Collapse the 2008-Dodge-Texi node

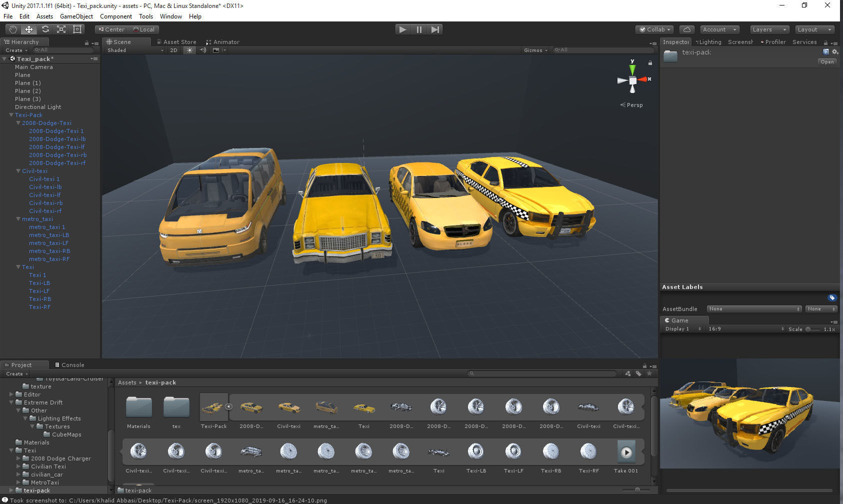click(18, 123)
